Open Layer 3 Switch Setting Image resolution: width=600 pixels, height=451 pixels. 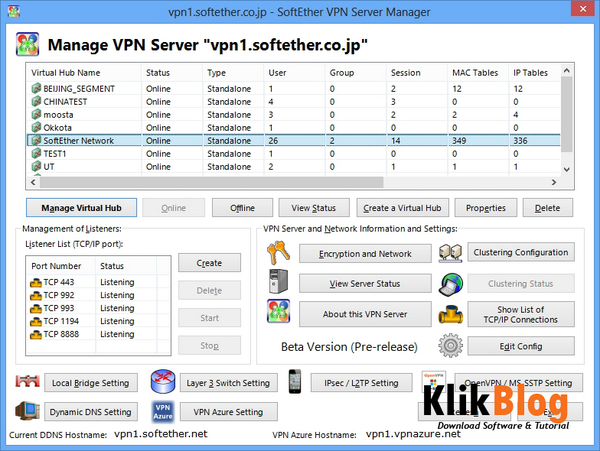(x=228, y=383)
